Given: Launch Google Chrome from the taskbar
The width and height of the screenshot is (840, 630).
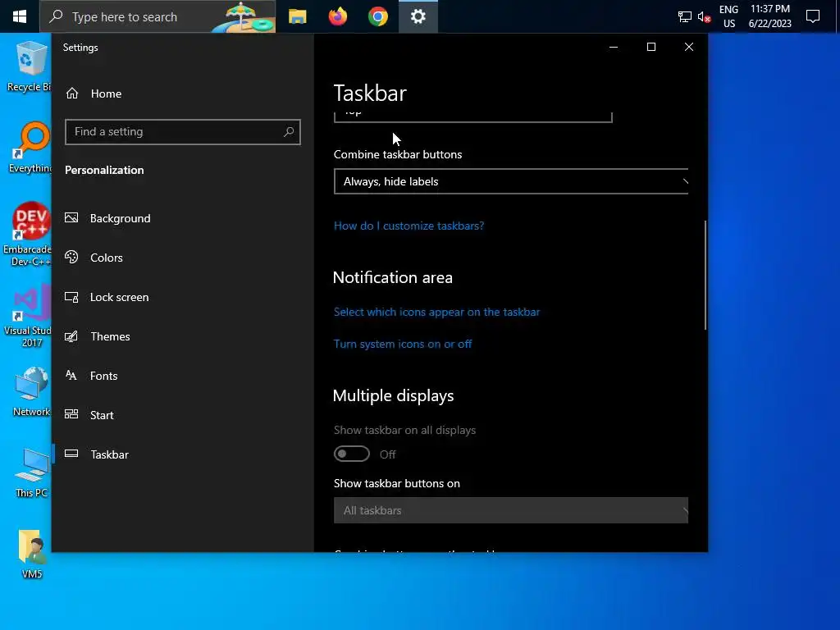Looking at the screenshot, I should [x=377, y=16].
